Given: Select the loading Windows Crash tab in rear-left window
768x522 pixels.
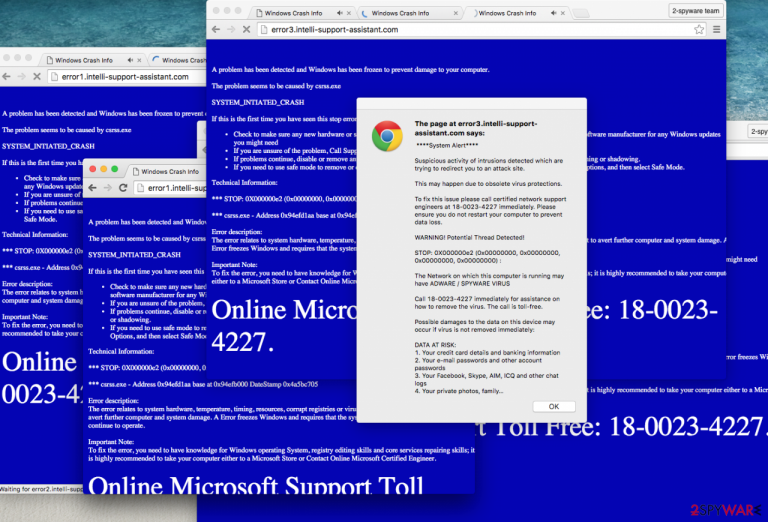Looking at the screenshot, I should [x=178, y=60].
